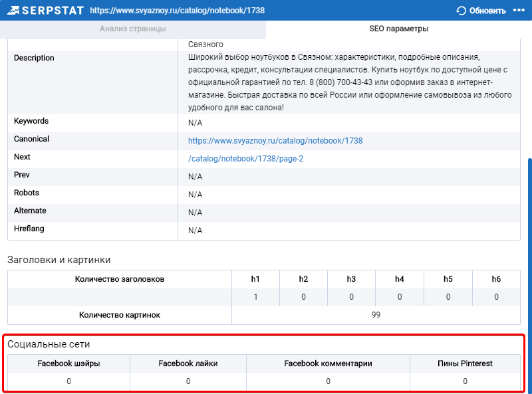Click the Пины Pinterest column header
Image resolution: width=532 pixels, height=394 pixels.
tap(465, 364)
